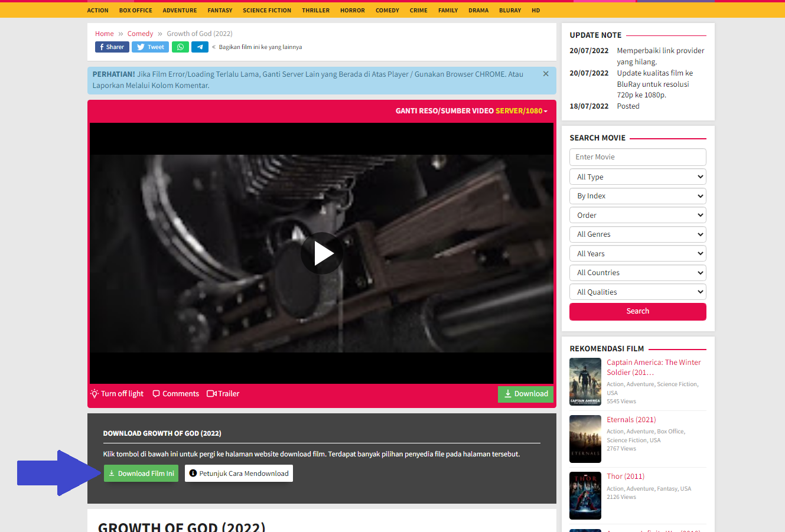Toggle Turn off light

[117, 394]
